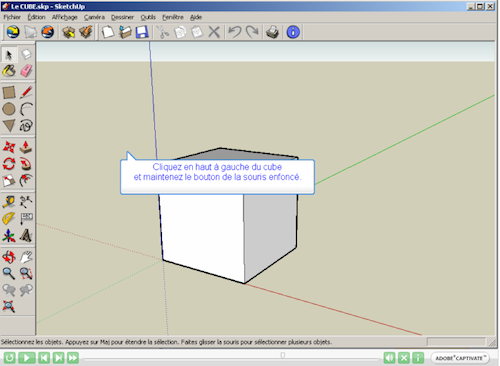The image size is (500, 366).
Task: Select the yellow Protractor tool
Action: [9, 219]
